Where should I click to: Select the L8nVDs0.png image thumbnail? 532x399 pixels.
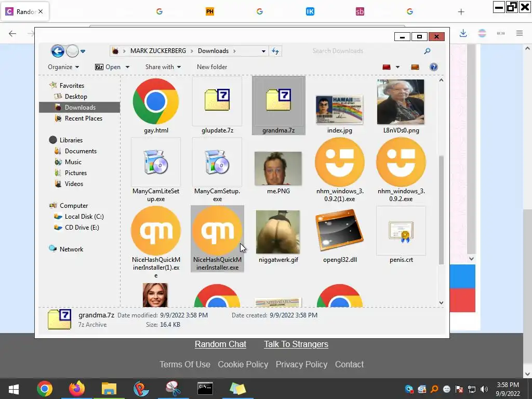(401, 102)
